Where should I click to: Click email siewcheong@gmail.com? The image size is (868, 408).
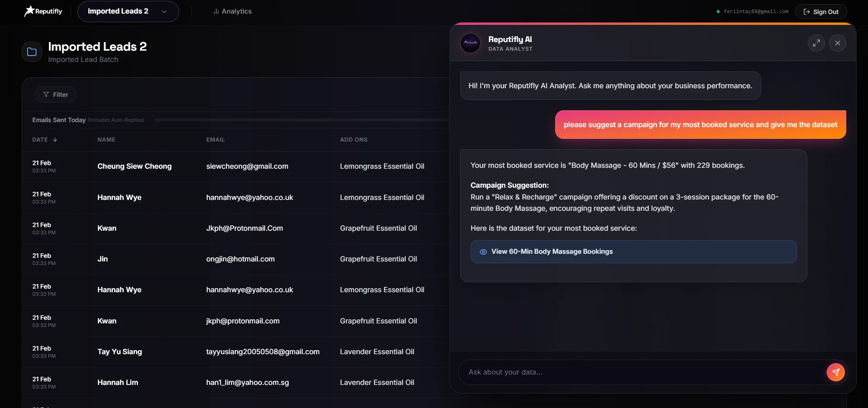pyautogui.click(x=247, y=166)
